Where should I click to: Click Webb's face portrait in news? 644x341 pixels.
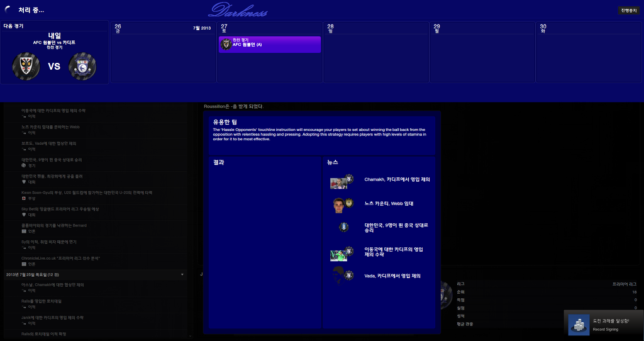click(338, 206)
